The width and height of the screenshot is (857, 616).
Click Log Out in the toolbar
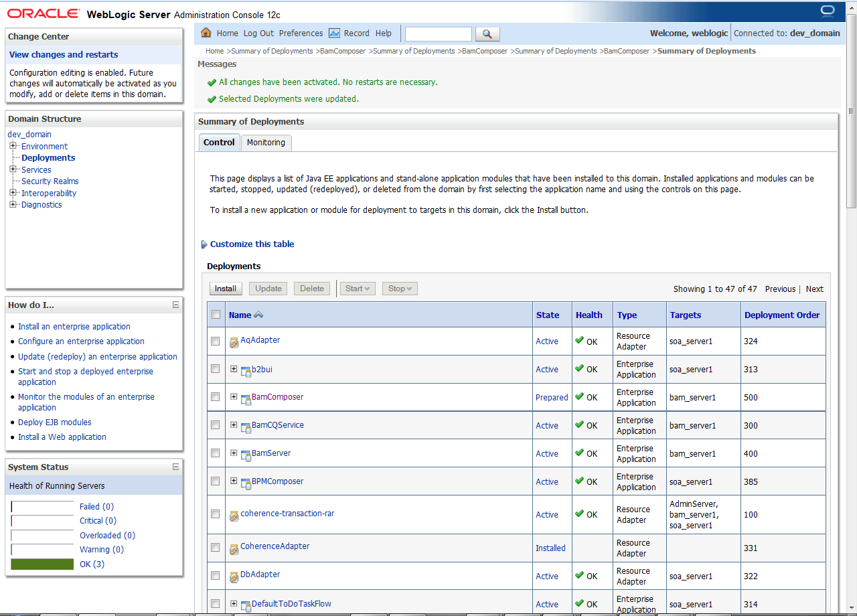tap(258, 33)
